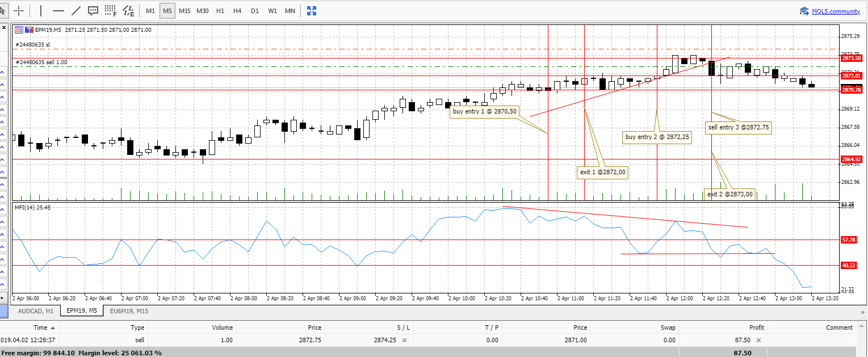Click the 57.78 MFI level marker
Viewport: 868px width, 357px height.
849,240
